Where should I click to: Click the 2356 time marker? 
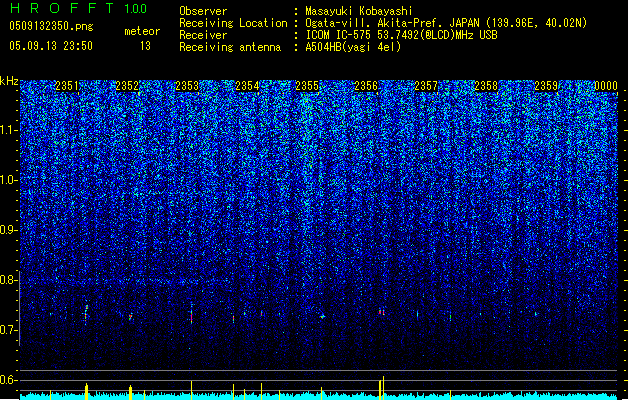(x=366, y=86)
